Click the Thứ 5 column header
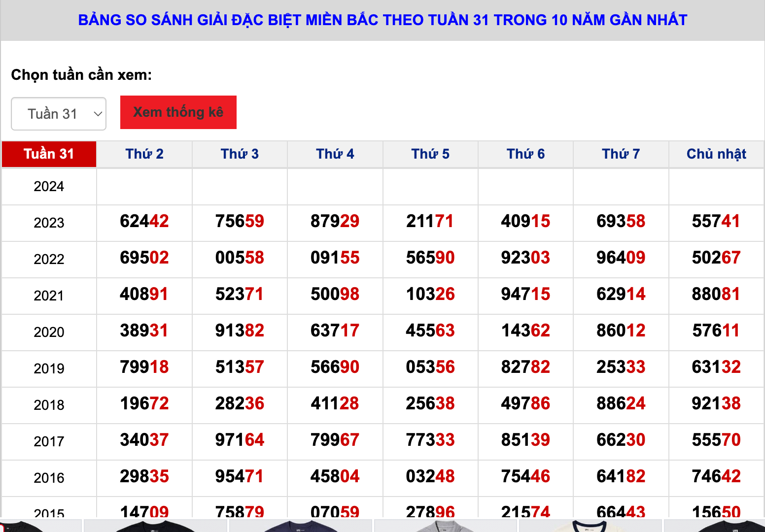The height and width of the screenshot is (532, 765). tap(430, 154)
